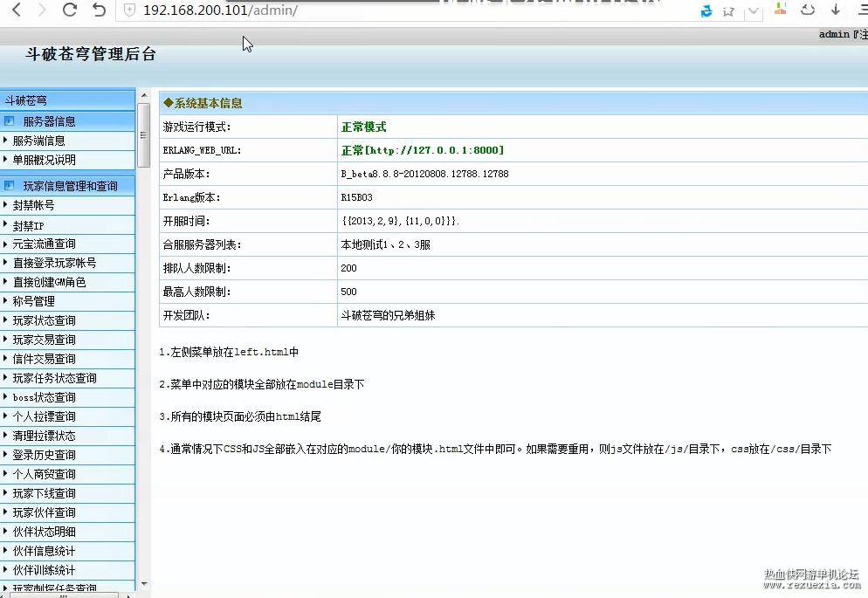Viewport: 868px width, 598px height.
Task: Click arrow bullet beside 登录历史查询
Action: point(5,454)
